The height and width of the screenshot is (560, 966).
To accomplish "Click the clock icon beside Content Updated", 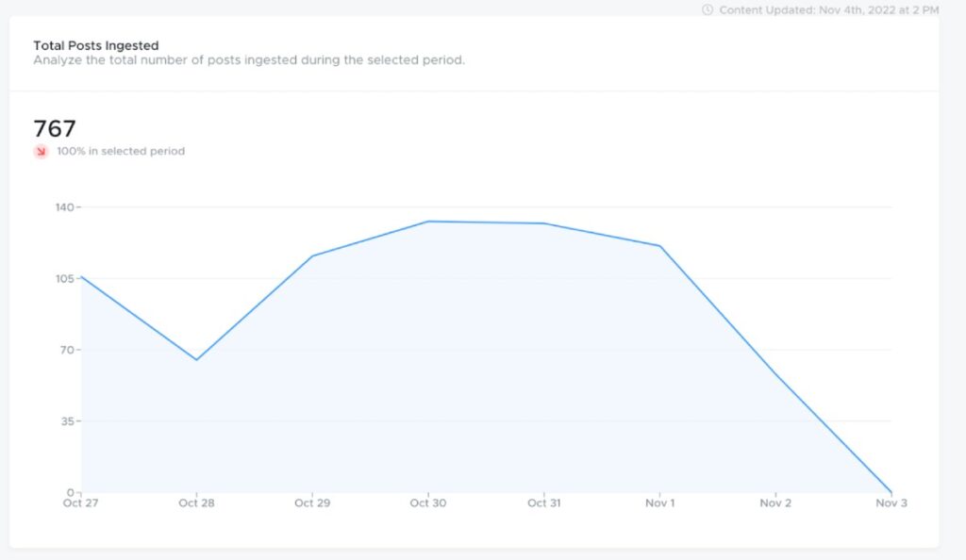I will (708, 9).
